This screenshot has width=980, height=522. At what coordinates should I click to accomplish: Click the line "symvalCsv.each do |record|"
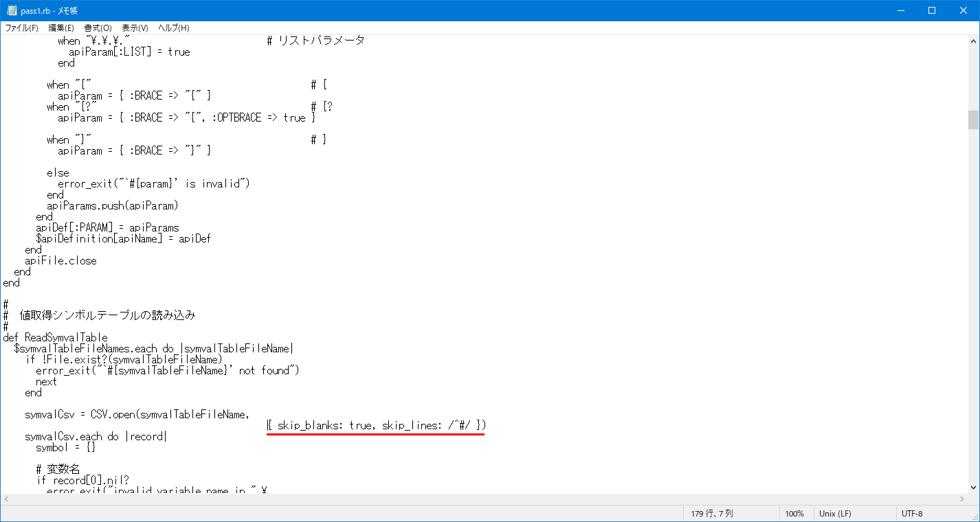click(96, 436)
